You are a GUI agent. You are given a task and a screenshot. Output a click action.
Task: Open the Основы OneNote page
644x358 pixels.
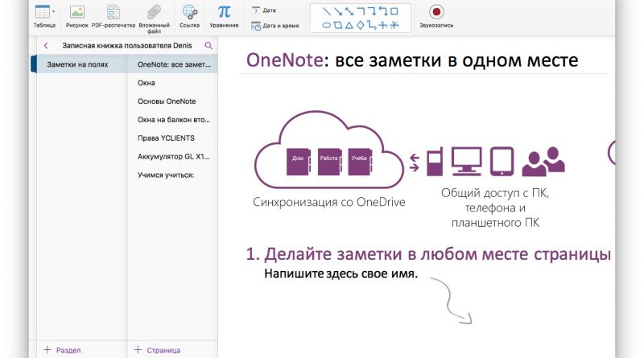pos(167,101)
